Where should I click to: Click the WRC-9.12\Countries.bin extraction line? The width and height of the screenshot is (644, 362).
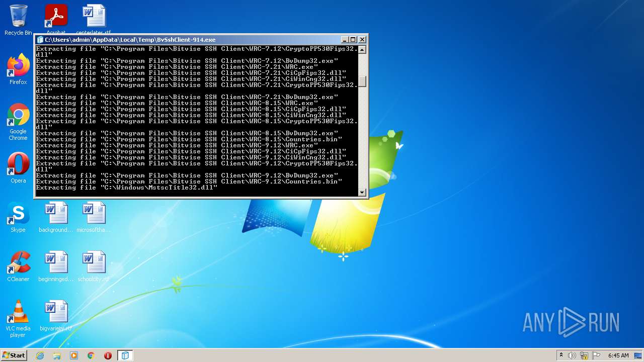189,182
